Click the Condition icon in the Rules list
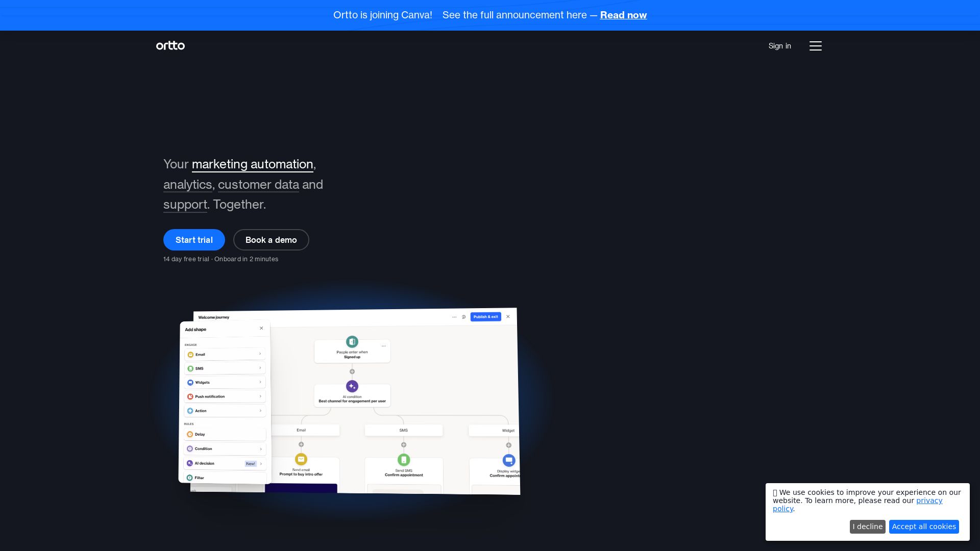980x551 pixels. coord(190,449)
